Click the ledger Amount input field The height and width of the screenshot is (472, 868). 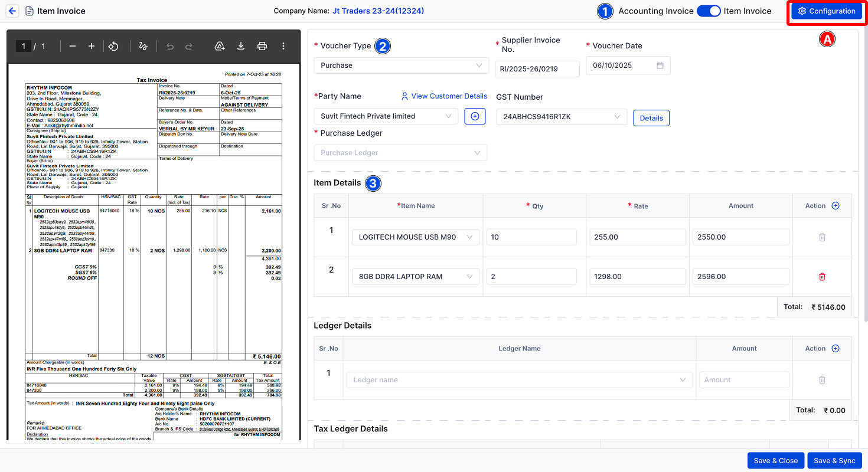click(745, 380)
